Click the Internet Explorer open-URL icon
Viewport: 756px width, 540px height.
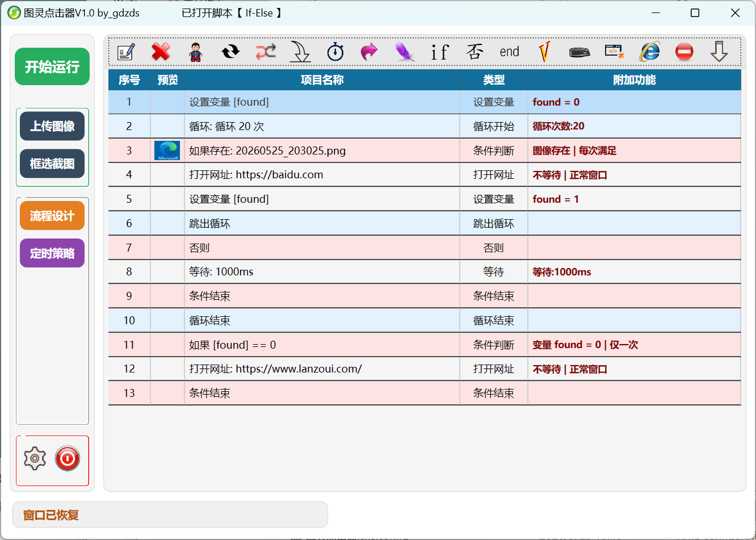[649, 52]
